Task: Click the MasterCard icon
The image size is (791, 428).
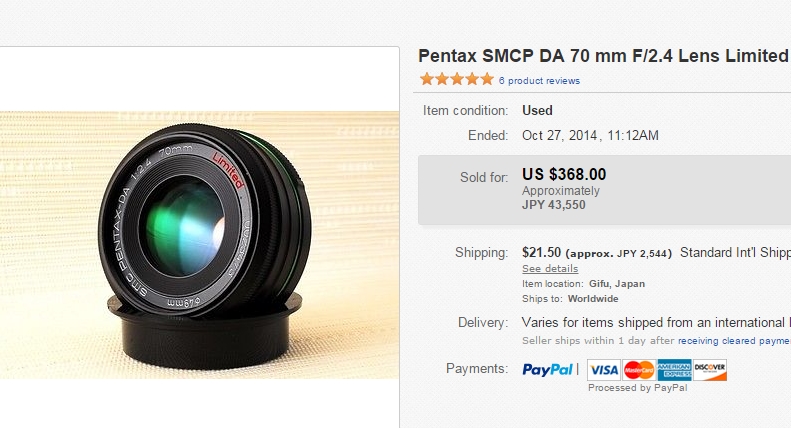Action: click(639, 370)
